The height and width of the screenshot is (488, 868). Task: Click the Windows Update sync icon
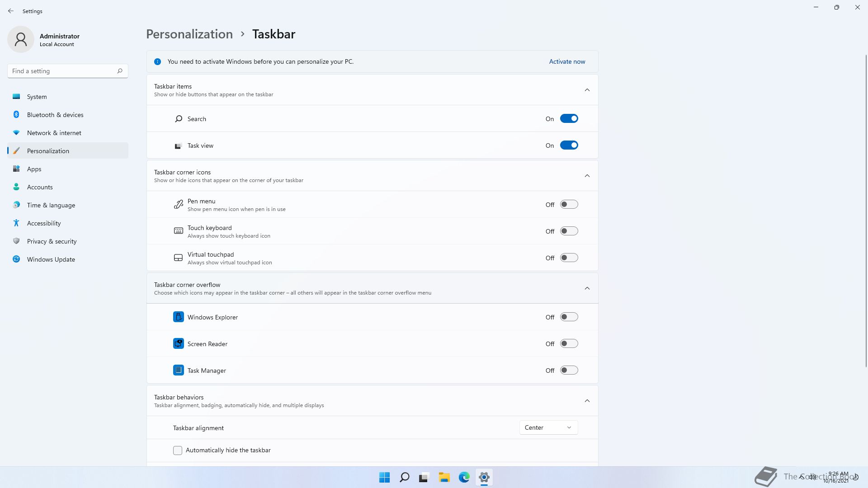click(16, 259)
